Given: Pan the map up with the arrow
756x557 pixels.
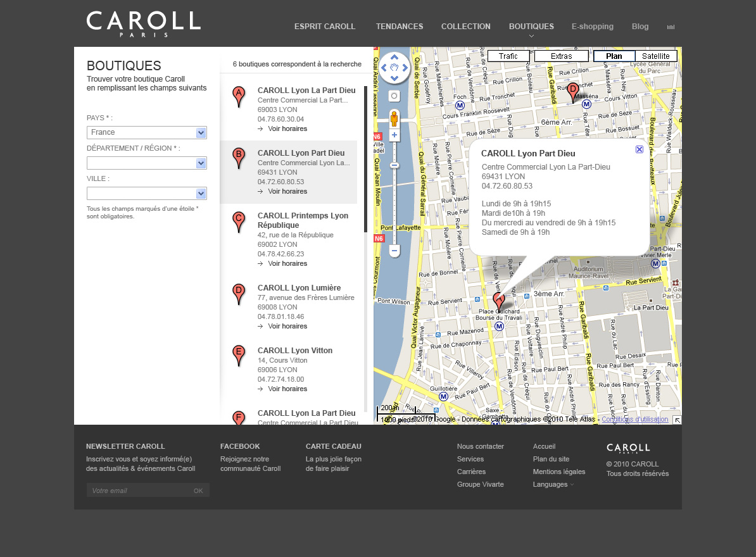Looking at the screenshot, I should pos(394,57).
